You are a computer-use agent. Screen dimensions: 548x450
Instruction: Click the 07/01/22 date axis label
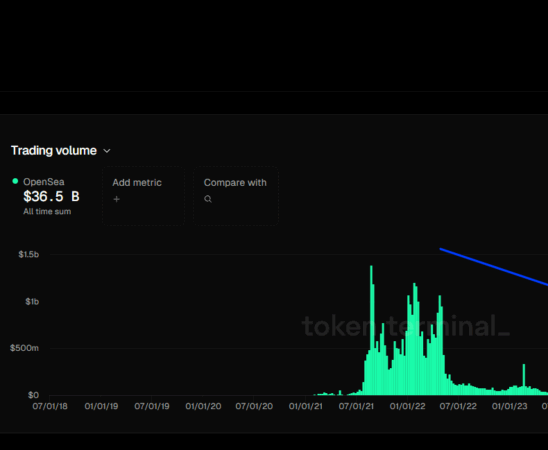pos(458,406)
